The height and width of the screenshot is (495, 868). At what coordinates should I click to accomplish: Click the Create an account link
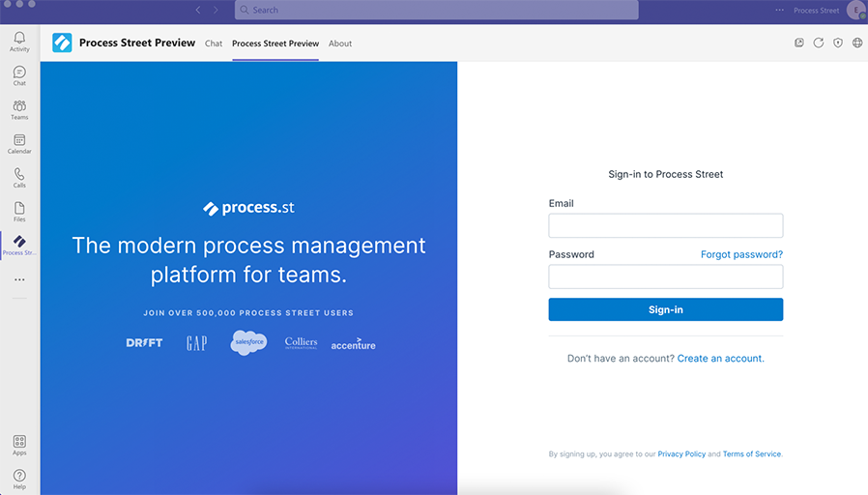720,359
